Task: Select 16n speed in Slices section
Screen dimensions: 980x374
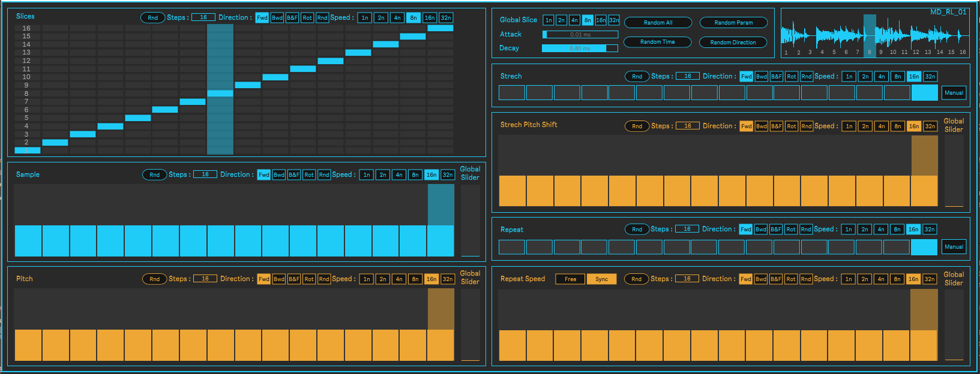Action: pos(430,17)
